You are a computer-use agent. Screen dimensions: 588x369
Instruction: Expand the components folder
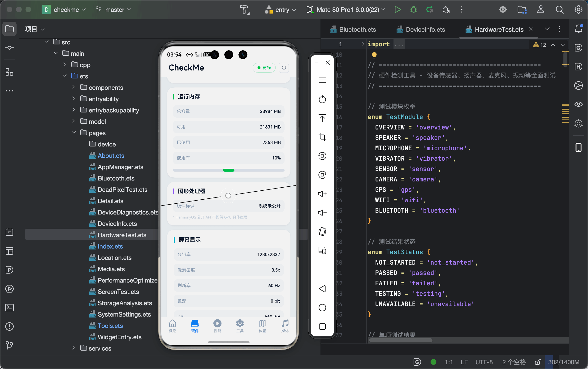click(74, 87)
